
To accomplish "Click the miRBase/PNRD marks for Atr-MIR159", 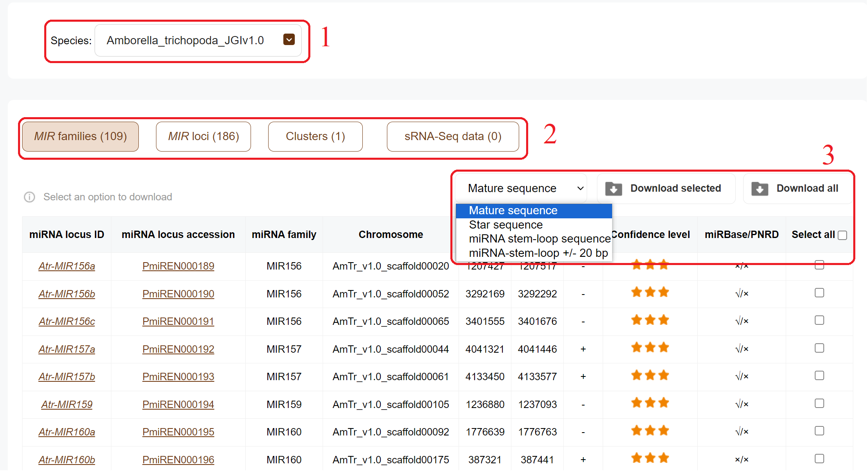I will (x=741, y=405).
